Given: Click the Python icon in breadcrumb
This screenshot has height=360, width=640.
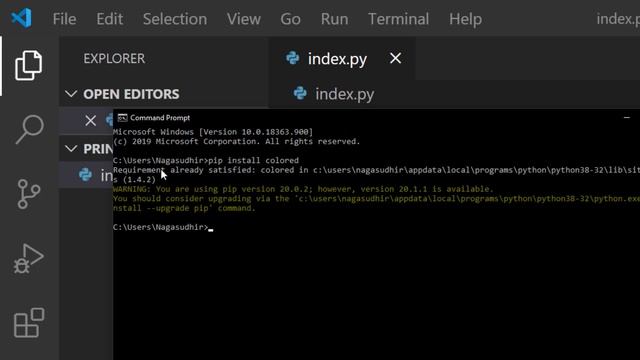Looking at the screenshot, I should [300, 93].
